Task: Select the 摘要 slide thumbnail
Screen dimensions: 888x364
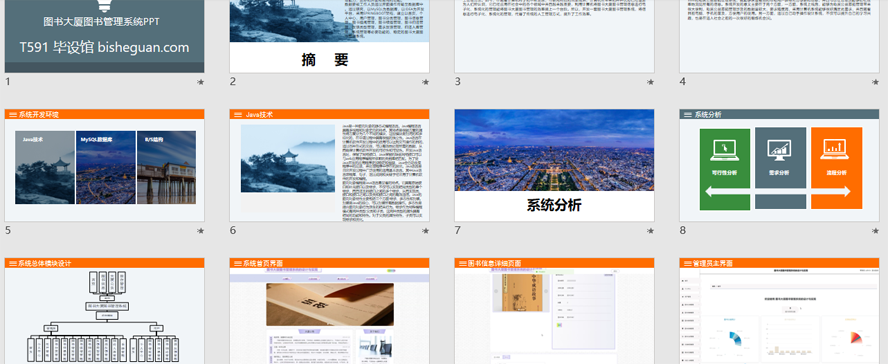Action: coord(329,36)
